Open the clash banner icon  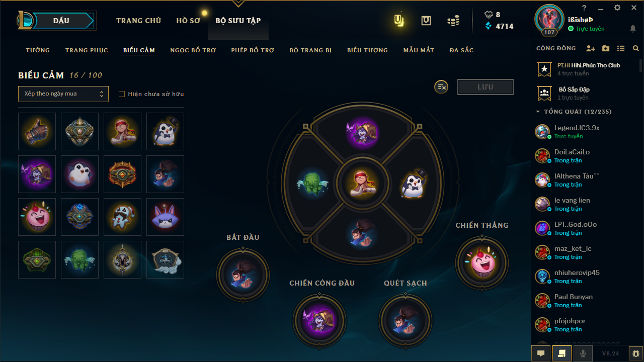(x=399, y=21)
